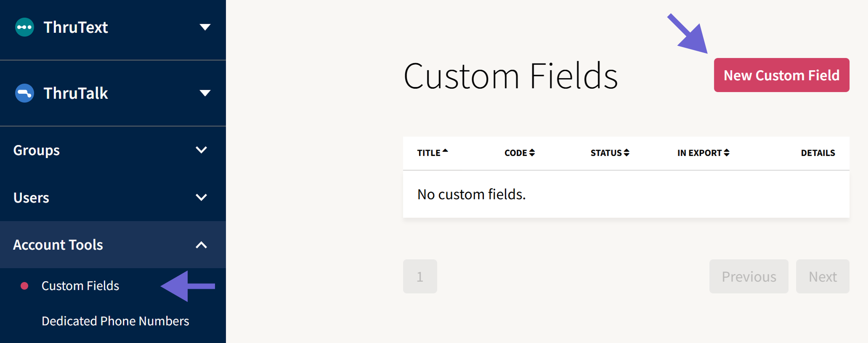868x343 pixels.
Task: Expand the ThruTalk navigation dropdown
Action: click(205, 93)
